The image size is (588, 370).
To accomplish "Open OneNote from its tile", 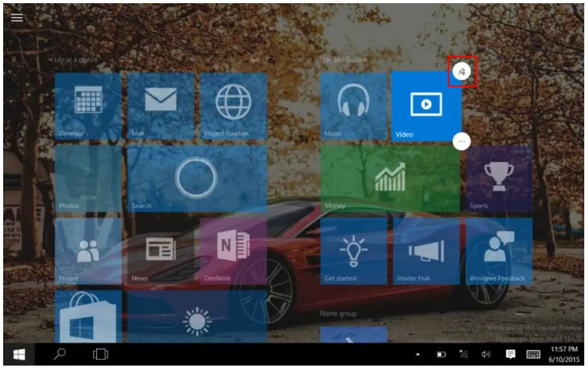I will click(234, 250).
